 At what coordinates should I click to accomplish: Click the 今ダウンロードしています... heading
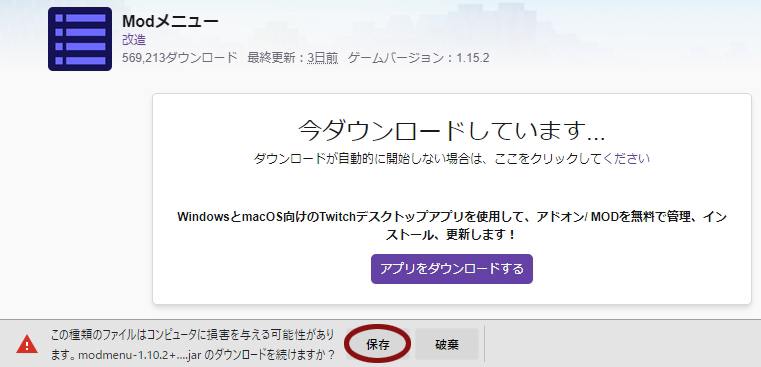tap(452, 130)
